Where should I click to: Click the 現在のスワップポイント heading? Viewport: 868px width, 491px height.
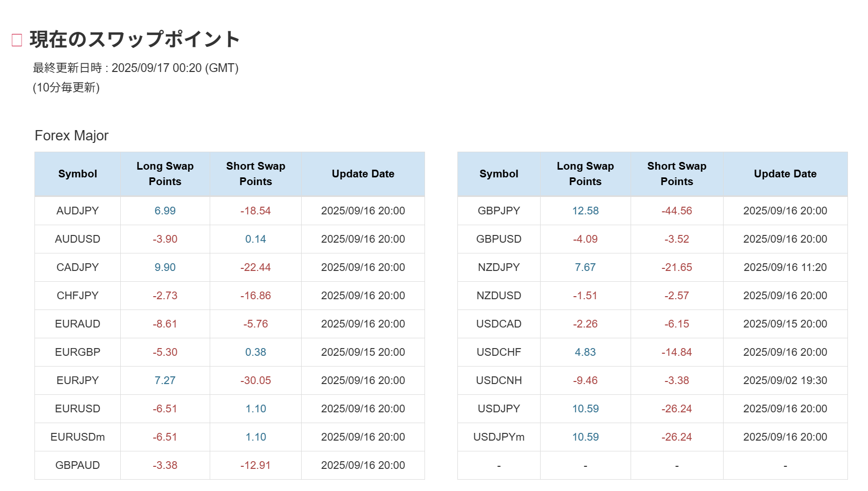[x=135, y=40]
